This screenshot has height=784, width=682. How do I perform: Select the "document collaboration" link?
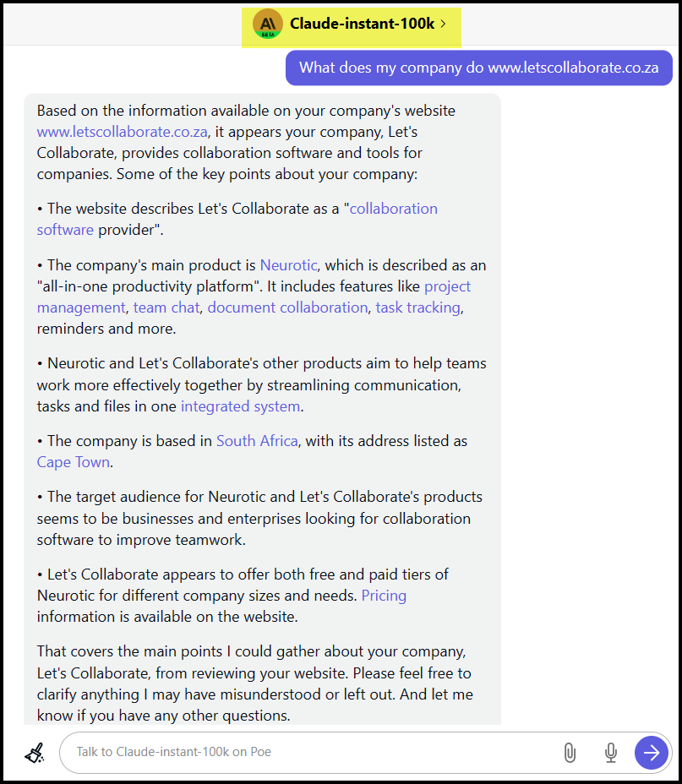point(287,308)
